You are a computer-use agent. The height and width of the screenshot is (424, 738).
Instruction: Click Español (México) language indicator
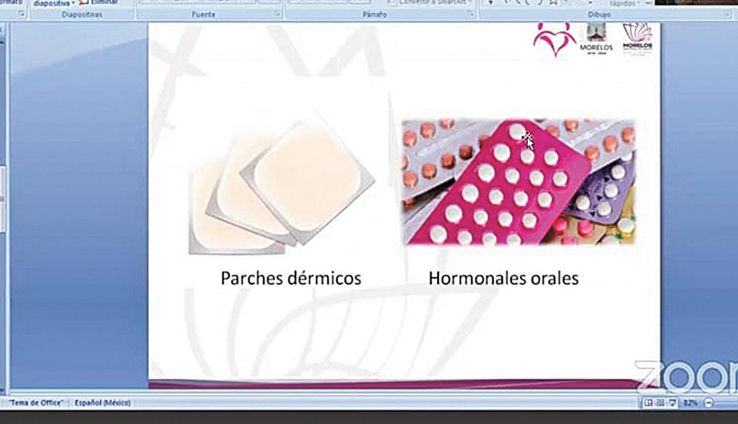105,402
